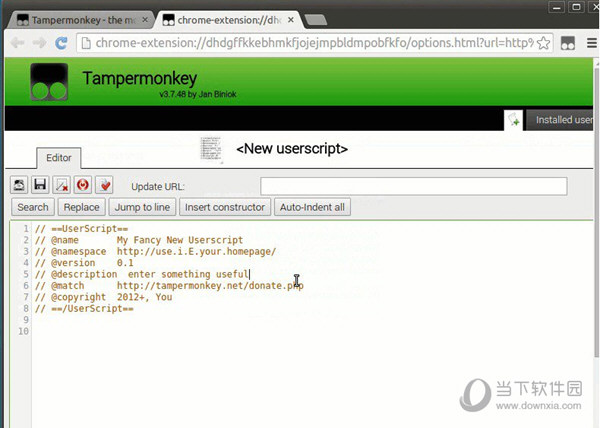Viewport: 600px width, 428px height.
Task: Open a new browser tab
Action: coord(316,20)
